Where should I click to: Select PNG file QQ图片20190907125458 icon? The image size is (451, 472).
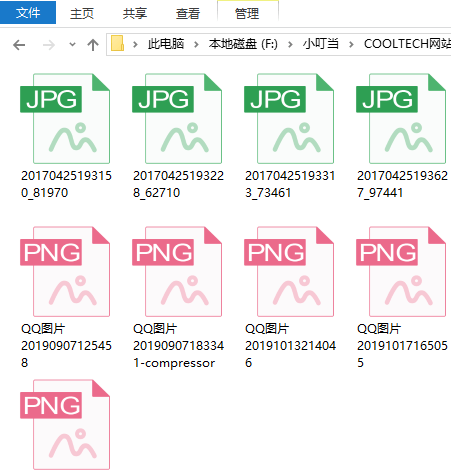(65, 272)
